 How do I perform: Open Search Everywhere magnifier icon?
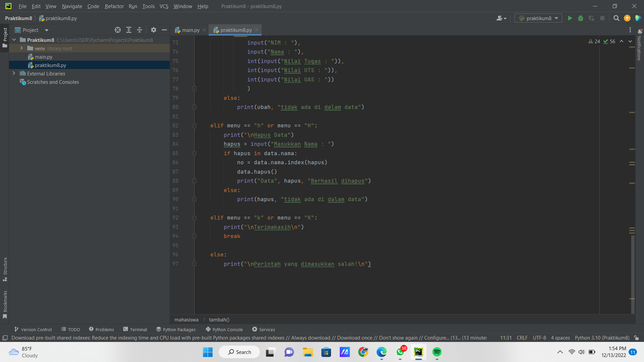click(x=616, y=18)
